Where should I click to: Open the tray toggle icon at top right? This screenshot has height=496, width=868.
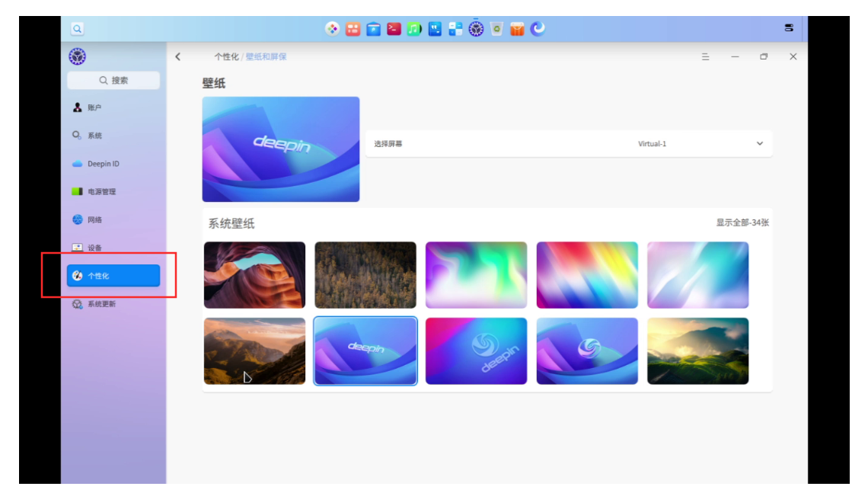click(x=789, y=27)
